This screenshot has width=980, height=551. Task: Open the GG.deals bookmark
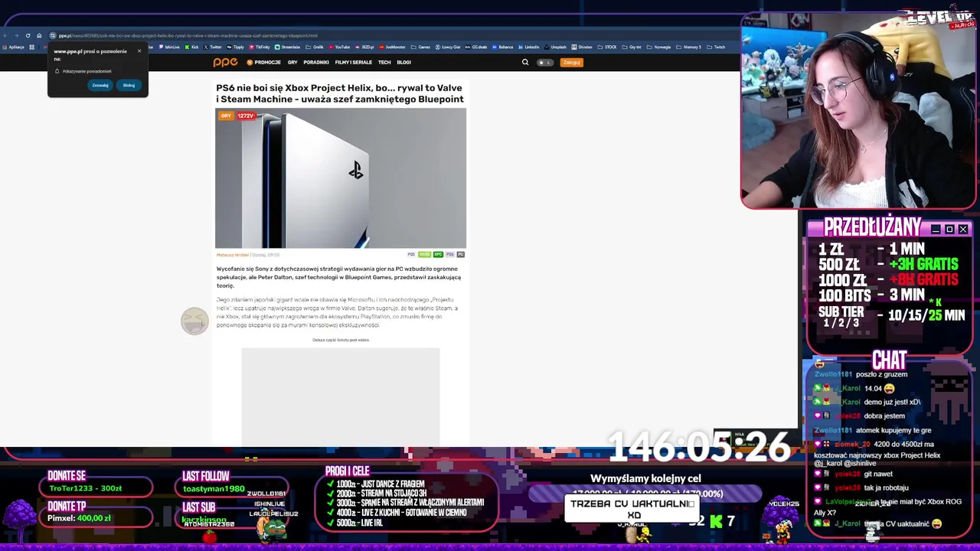click(476, 47)
